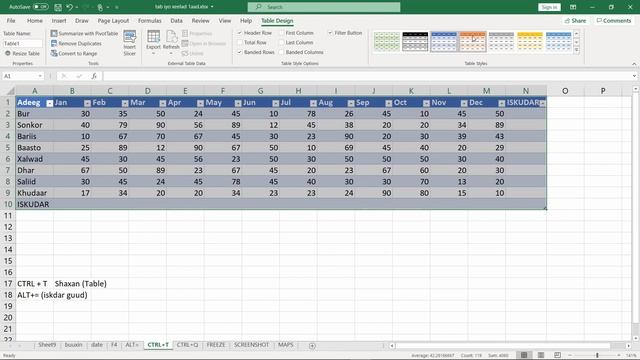Click the Export table icon
This screenshot has height=360, width=640.
pyautogui.click(x=153, y=37)
